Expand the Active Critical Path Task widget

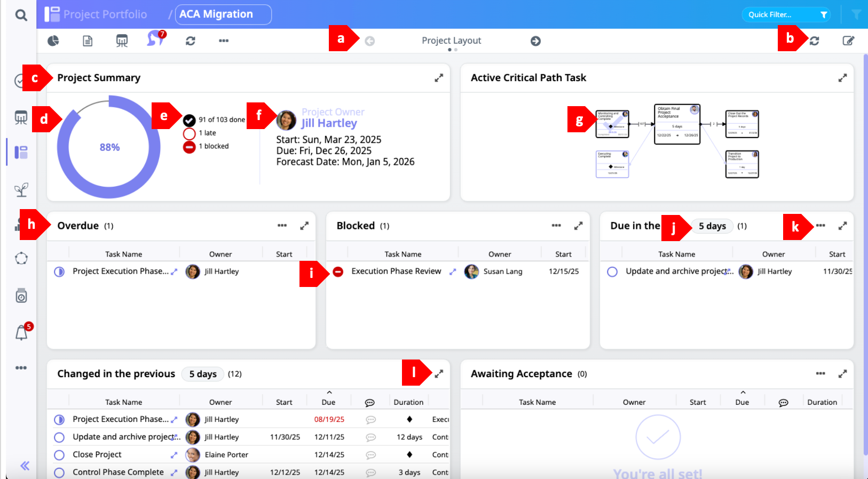click(x=842, y=78)
